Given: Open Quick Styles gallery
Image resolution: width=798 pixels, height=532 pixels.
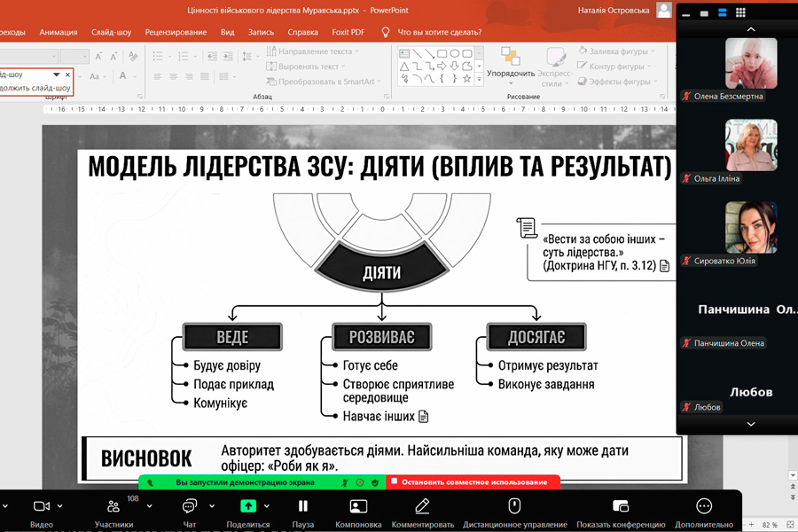Looking at the screenshot, I should [x=554, y=66].
